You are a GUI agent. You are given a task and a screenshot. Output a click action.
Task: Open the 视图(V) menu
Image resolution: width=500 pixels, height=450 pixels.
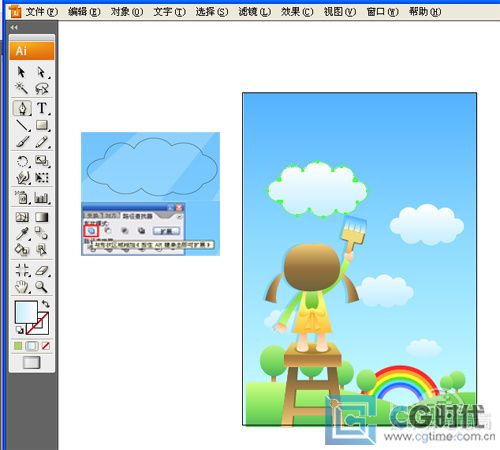pyautogui.click(x=340, y=12)
